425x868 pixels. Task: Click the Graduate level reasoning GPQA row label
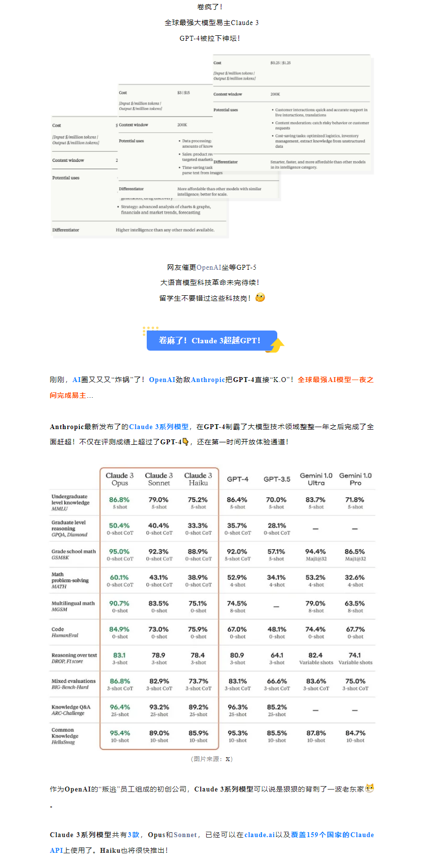coord(70,529)
